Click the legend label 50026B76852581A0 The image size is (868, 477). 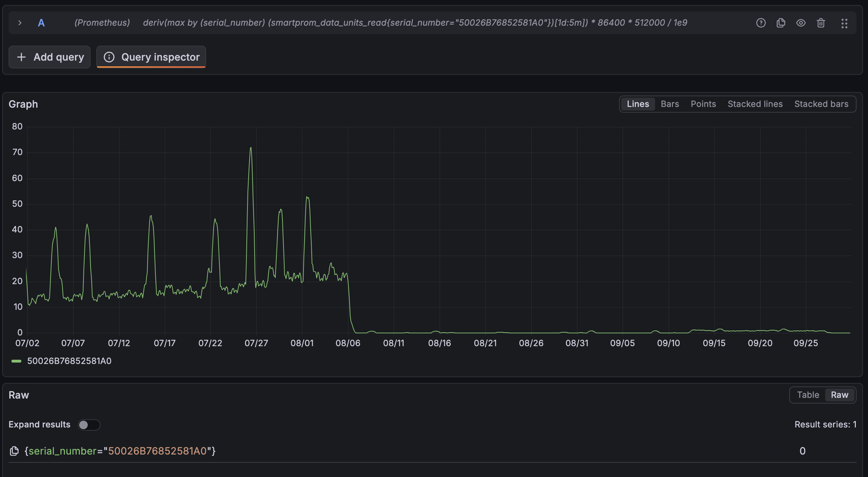pos(69,361)
